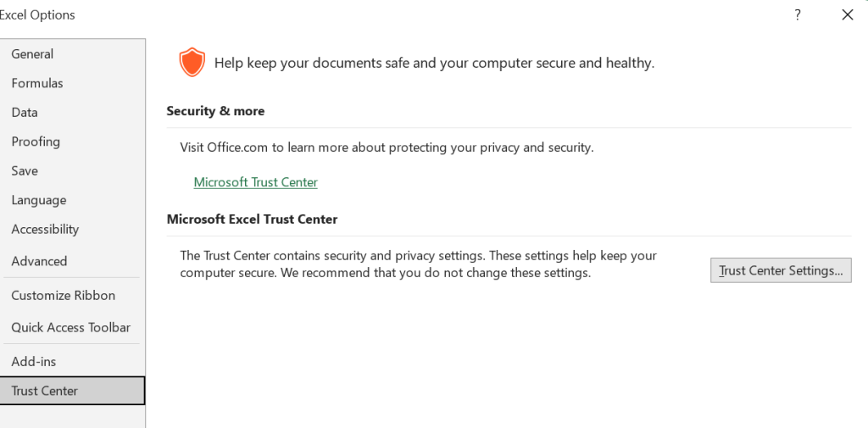868x428 pixels.
Task: Click the Trust Center Settings button
Action: click(781, 271)
